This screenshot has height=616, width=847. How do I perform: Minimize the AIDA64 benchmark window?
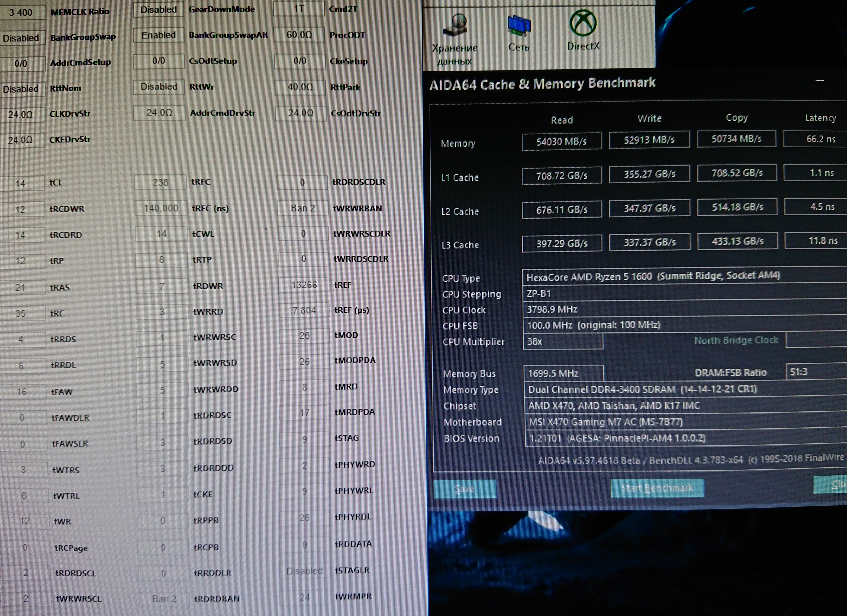pos(819,81)
